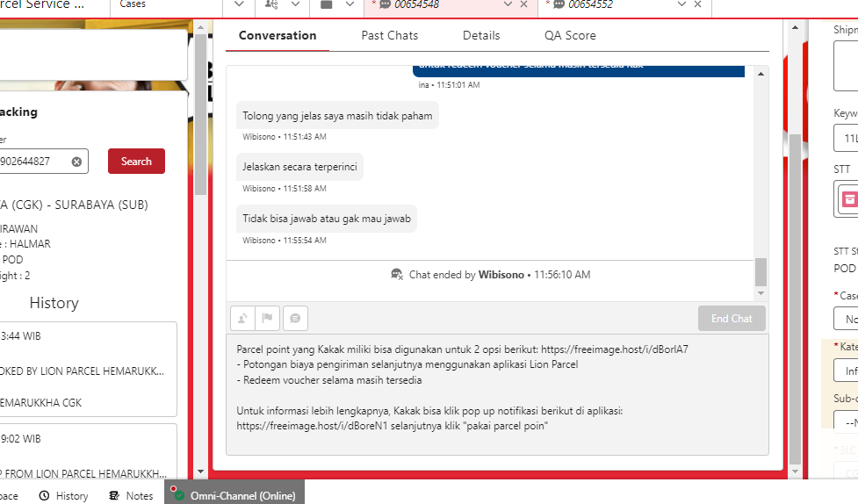
Task: Click the tracking panel scroll up arrow
Action: point(201,27)
